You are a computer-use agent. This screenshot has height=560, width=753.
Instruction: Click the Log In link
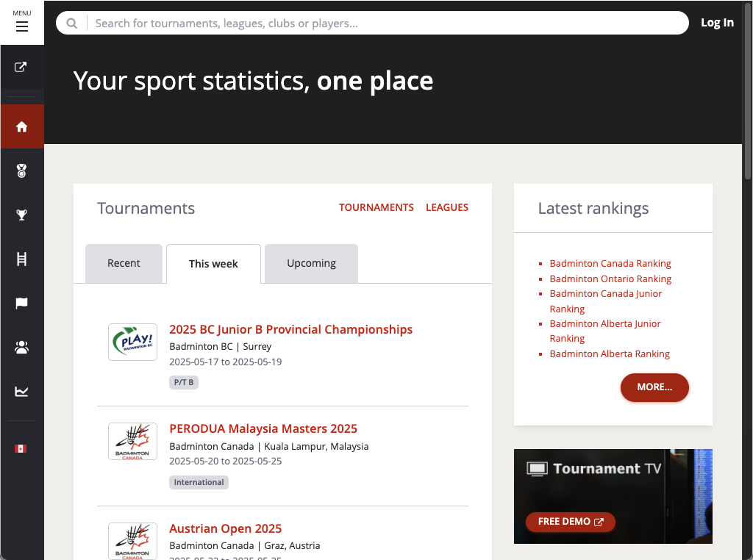(717, 23)
